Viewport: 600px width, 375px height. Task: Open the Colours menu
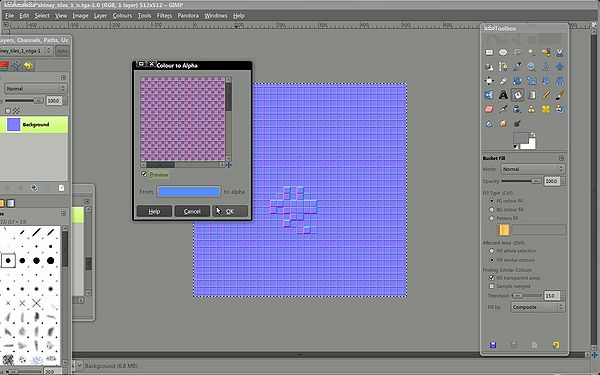[122, 16]
